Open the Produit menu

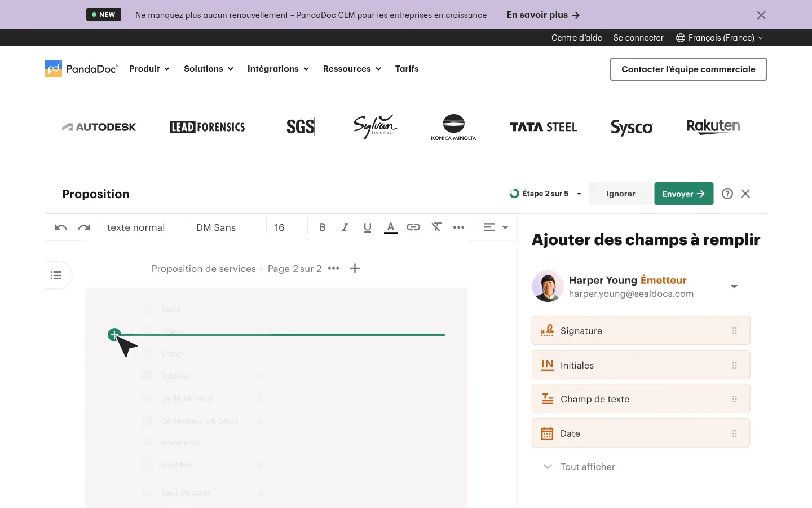coord(149,69)
